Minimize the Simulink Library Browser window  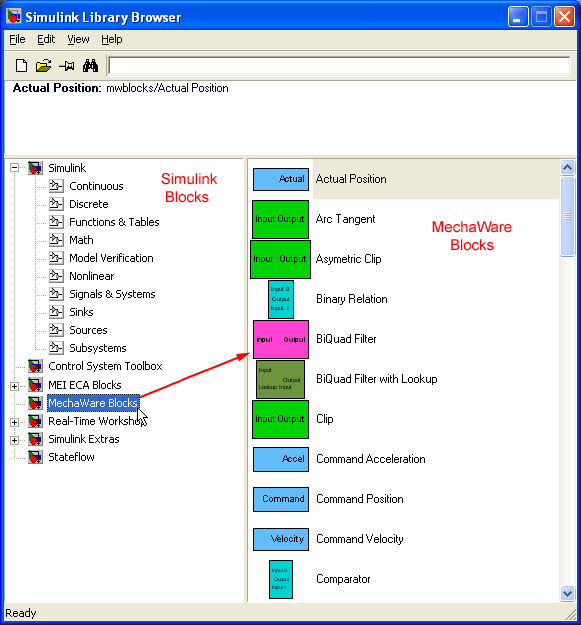pos(518,17)
